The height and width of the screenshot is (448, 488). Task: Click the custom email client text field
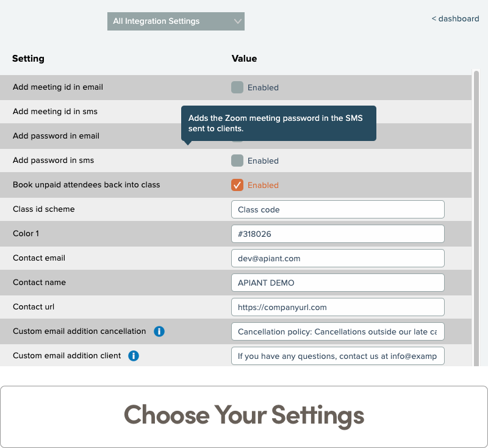pyautogui.click(x=337, y=356)
